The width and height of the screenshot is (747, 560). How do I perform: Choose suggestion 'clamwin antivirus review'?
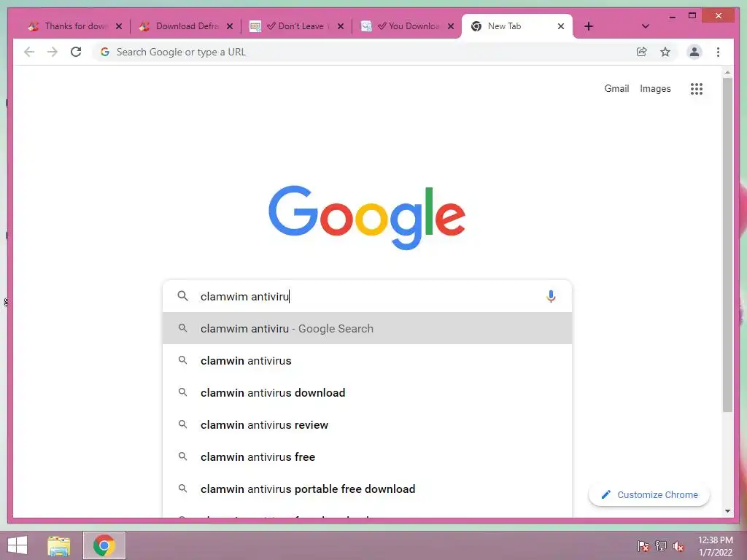click(367, 425)
